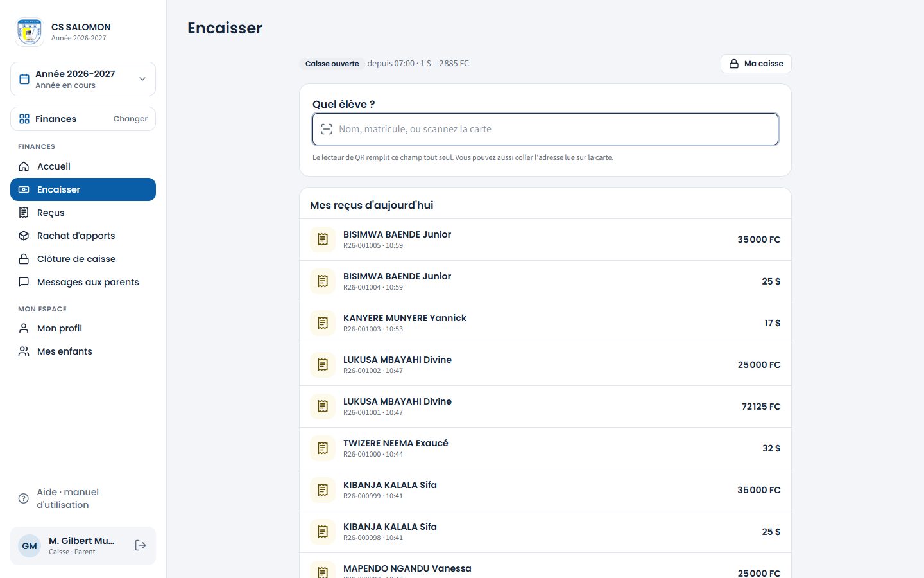The height and width of the screenshot is (578, 924).
Task: Click the QR scan icon in search field
Action: click(327, 129)
